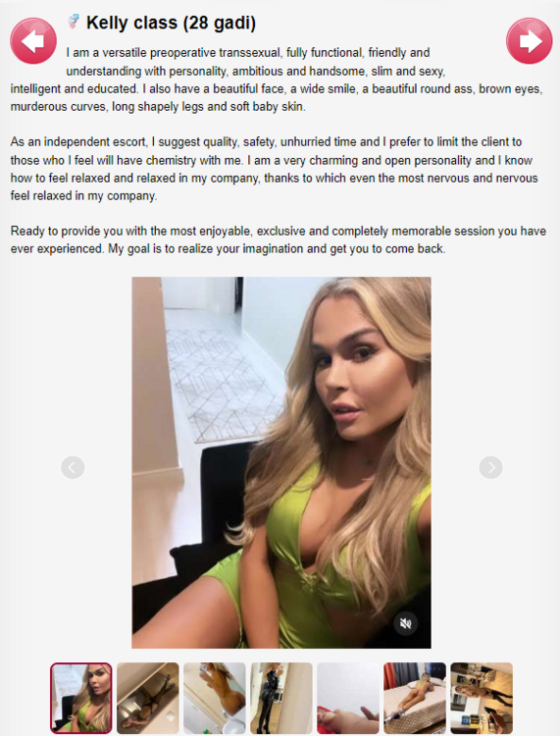Viewport: 560px width, 736px height.
Task: Open the third thumbnail mirror selfie
Action: click(215, 698)
